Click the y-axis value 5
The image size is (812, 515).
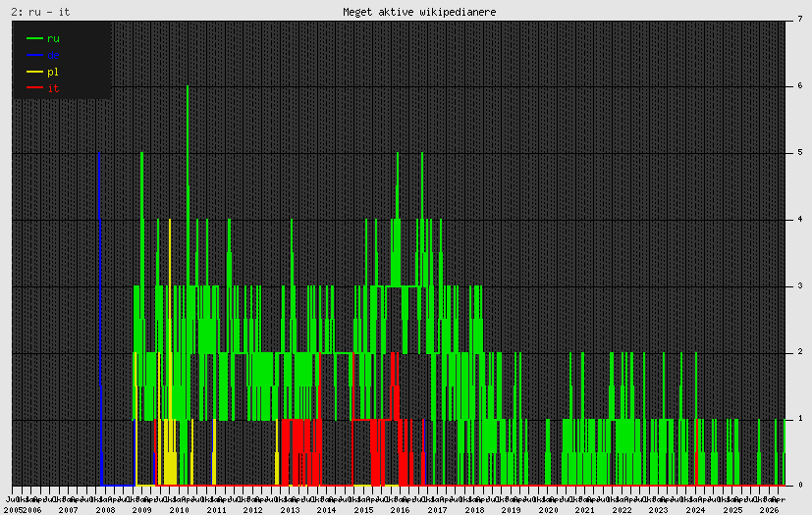800,153
